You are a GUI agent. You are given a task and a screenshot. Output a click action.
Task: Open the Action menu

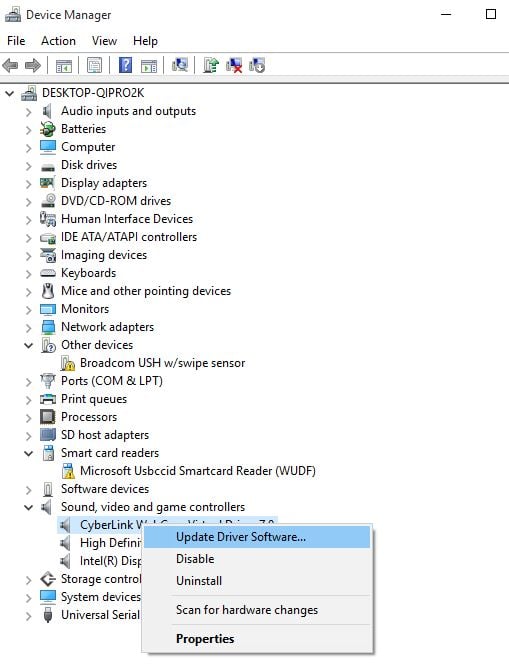pos(58,41)
